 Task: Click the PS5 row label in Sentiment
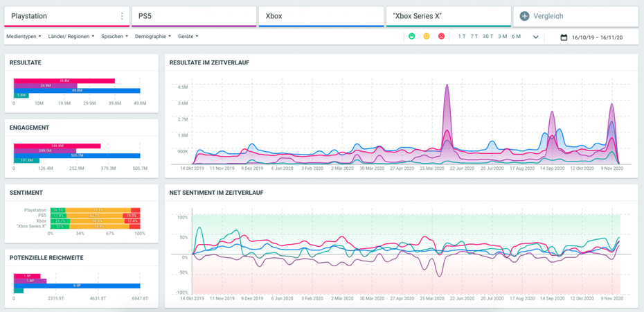43,216
